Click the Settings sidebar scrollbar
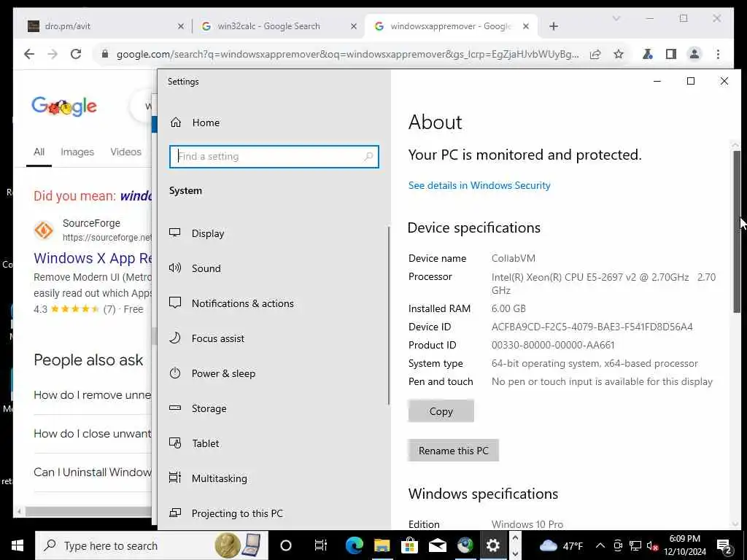The image size is (747, 560). (389, 315)
